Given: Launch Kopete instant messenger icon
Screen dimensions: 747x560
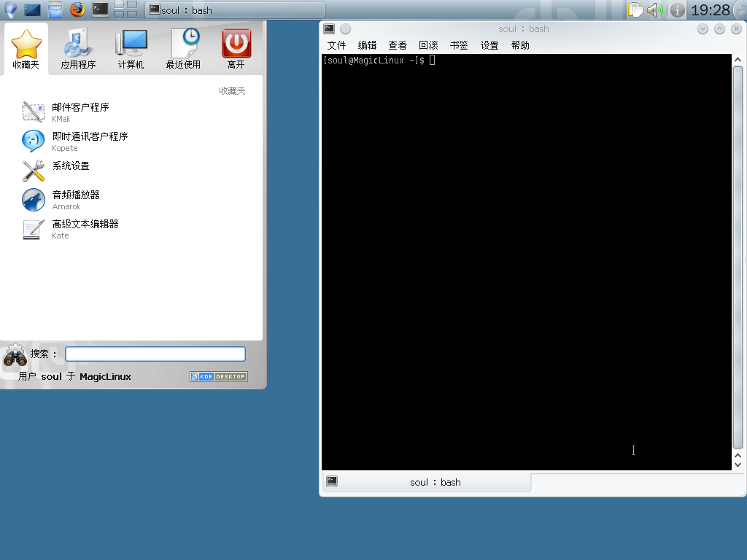Looking at the screenshot, I should tap(34, 141).
